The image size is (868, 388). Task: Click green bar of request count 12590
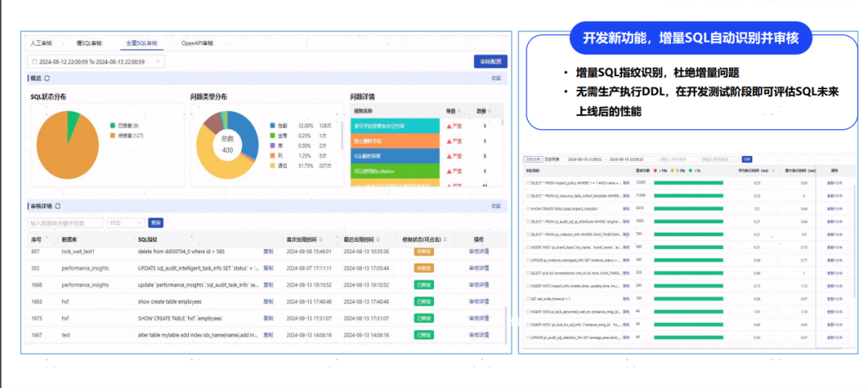689,182
